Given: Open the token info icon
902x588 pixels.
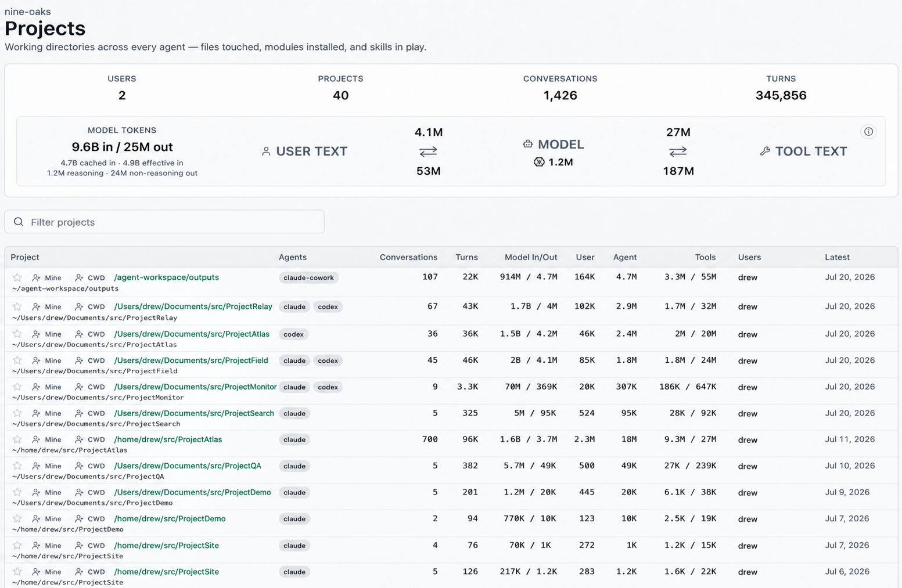Looking at the screenshot, I should pos(868,132).
